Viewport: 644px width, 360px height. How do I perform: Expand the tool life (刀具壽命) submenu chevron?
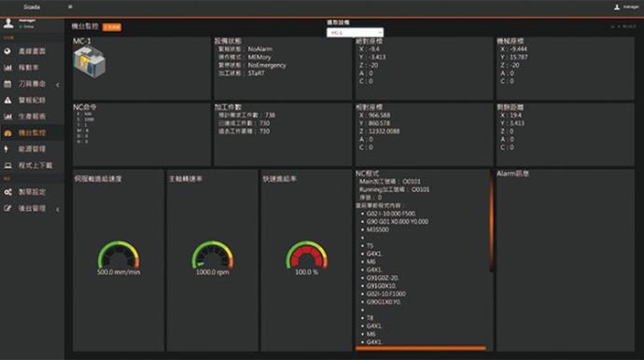[58, 85]
